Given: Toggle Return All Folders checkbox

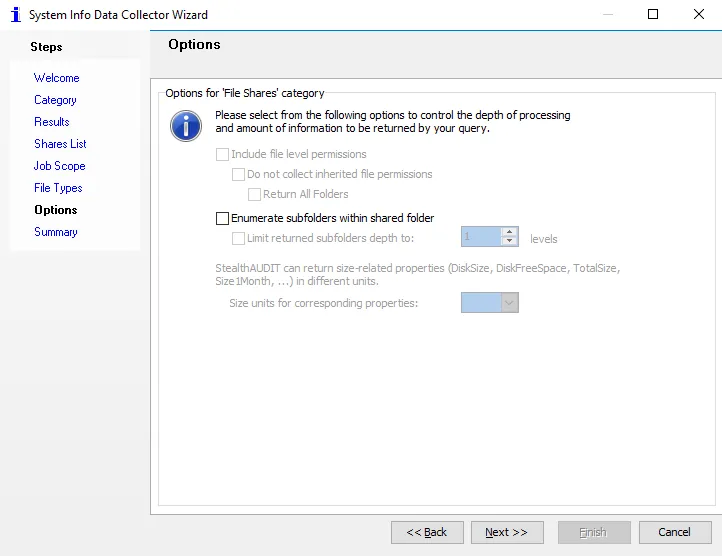Looking at the screenshot, I should pyautogui.click(x=254, y=194).
